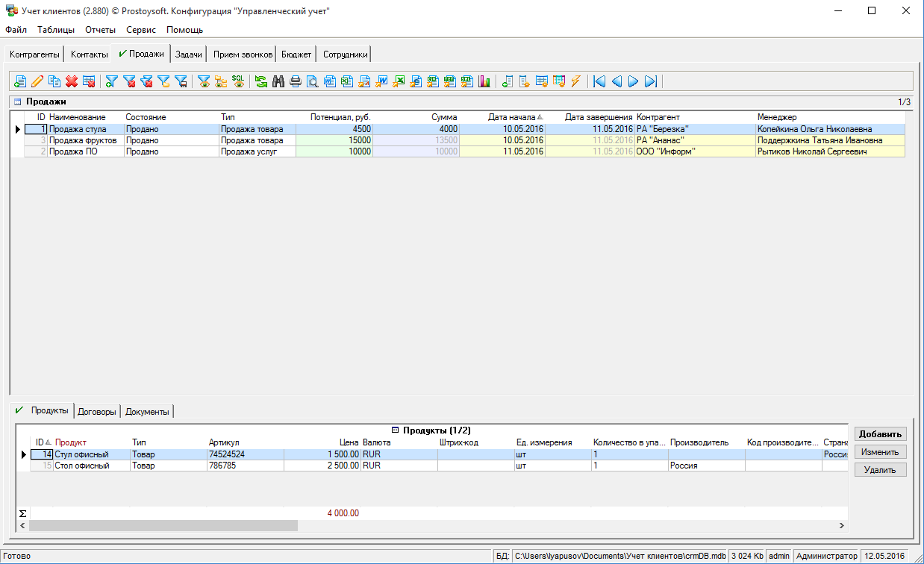
Task: Open the Договоры subtab
Action: [97, 412]
